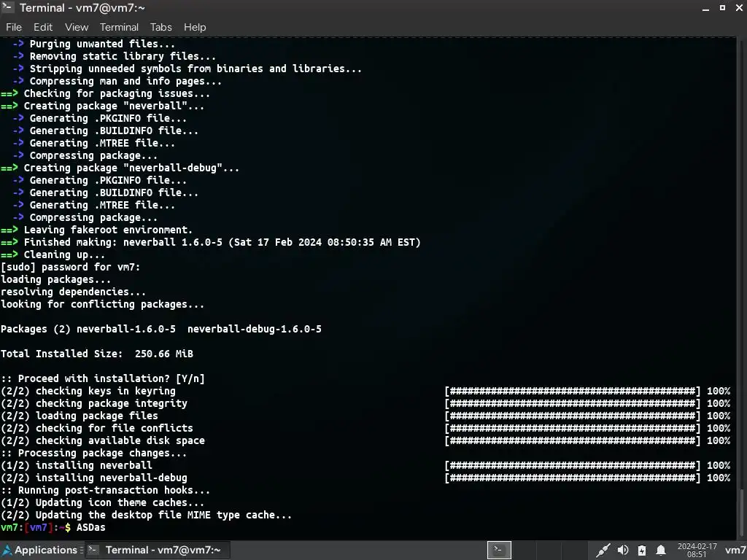Click the 'Creating package "neverball-debug"...' line
The image size is (747, 560).
click(120, 168)
